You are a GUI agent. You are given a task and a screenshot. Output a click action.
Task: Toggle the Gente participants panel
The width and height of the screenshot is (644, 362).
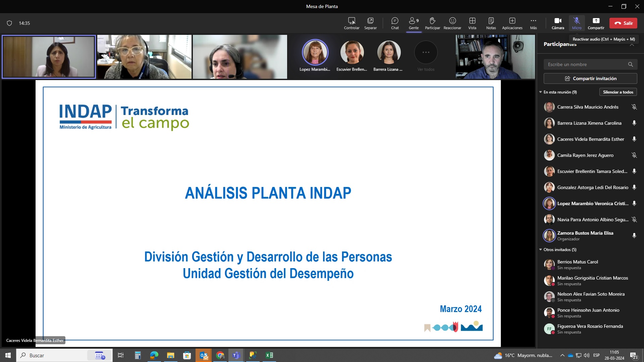point(414,23)
